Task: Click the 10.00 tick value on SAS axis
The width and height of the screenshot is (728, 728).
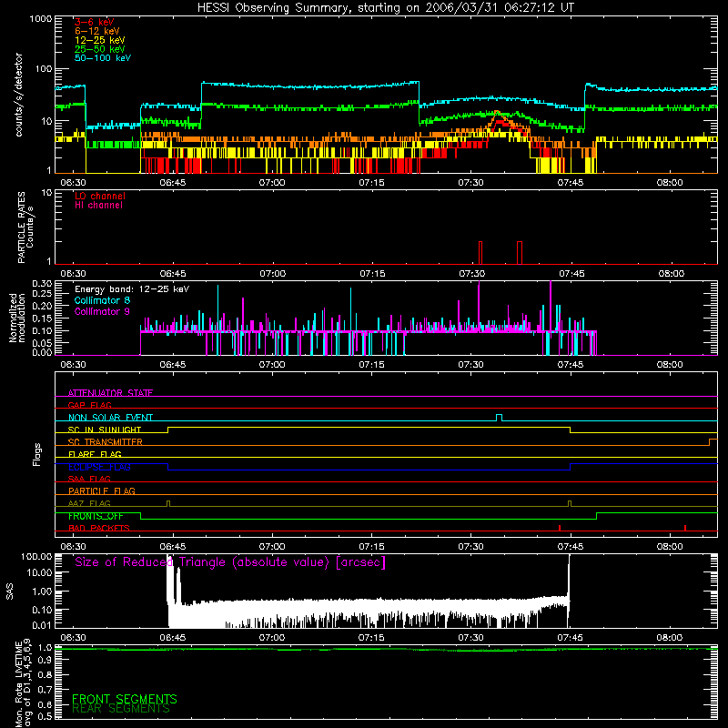Action: click(39, 572)
